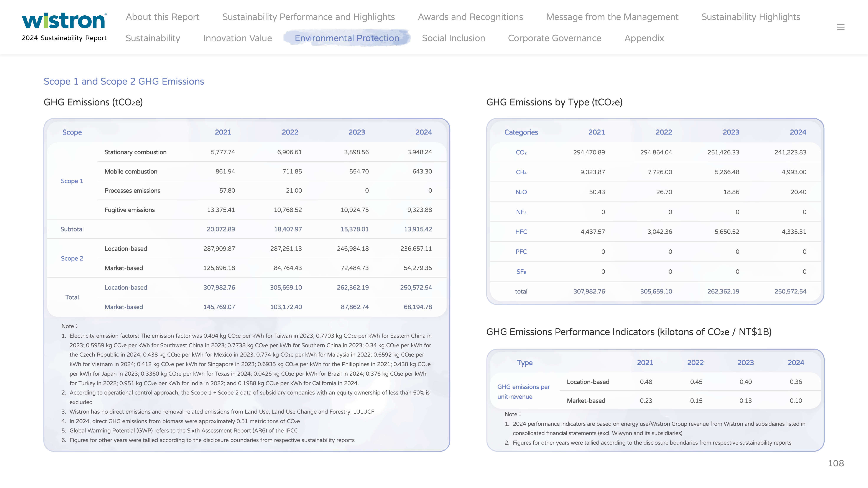
Task: Click total market-based 2021 value 145,769.07
Action: pos(219,307)
